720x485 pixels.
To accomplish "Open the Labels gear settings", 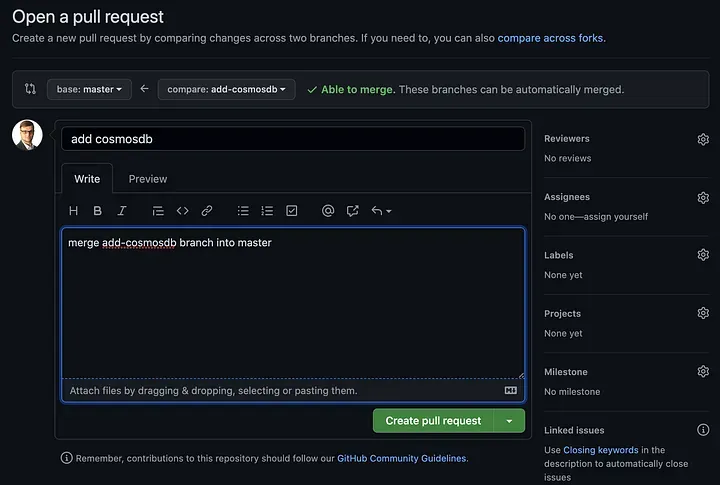I will [703, 254].
